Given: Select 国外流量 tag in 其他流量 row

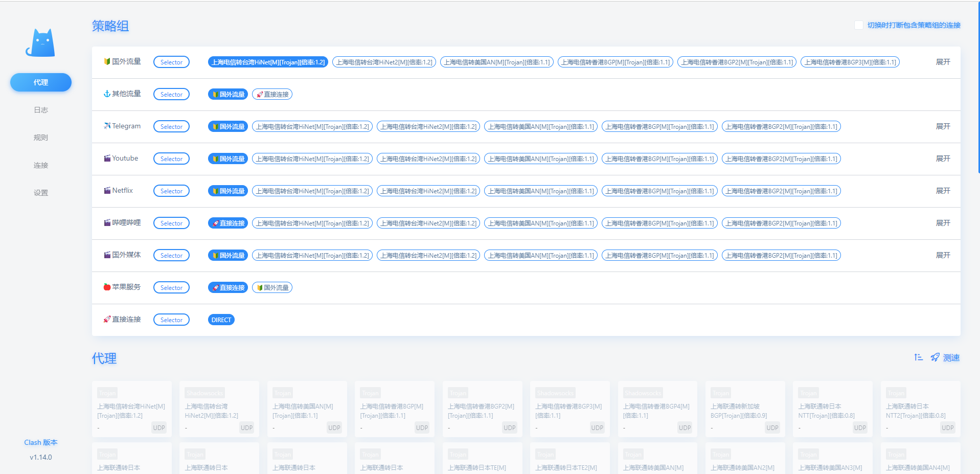Looking at the screenshot, I should click(228, 94).
